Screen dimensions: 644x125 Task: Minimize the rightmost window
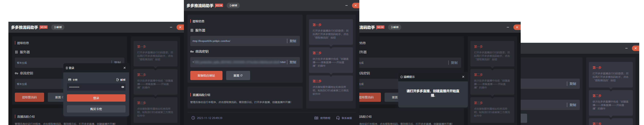(x=626, y=48)
